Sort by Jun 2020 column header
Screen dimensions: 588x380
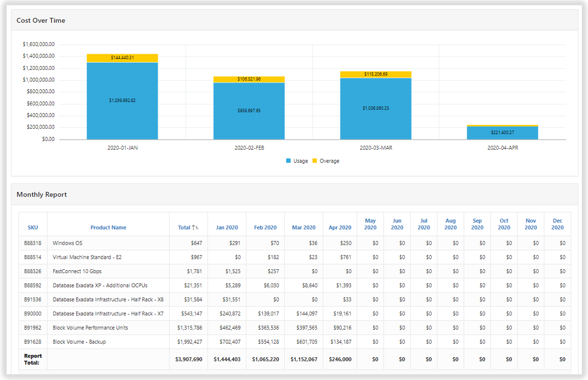[x=397, y=224]
